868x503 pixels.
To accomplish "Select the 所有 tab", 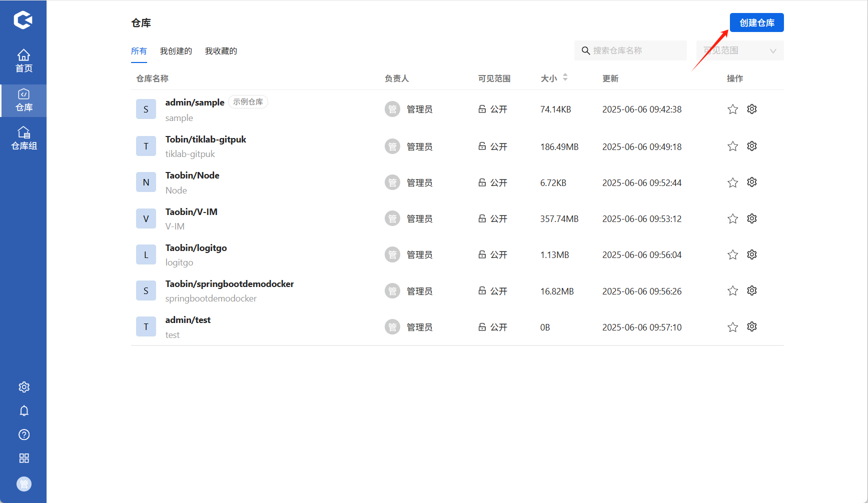I will [x=139, y=51].
